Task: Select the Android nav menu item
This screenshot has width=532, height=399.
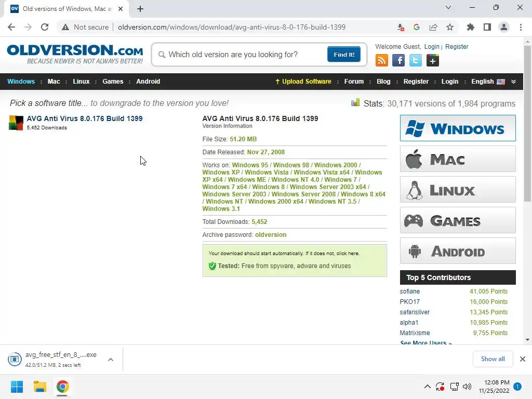Action: [148, 82]
